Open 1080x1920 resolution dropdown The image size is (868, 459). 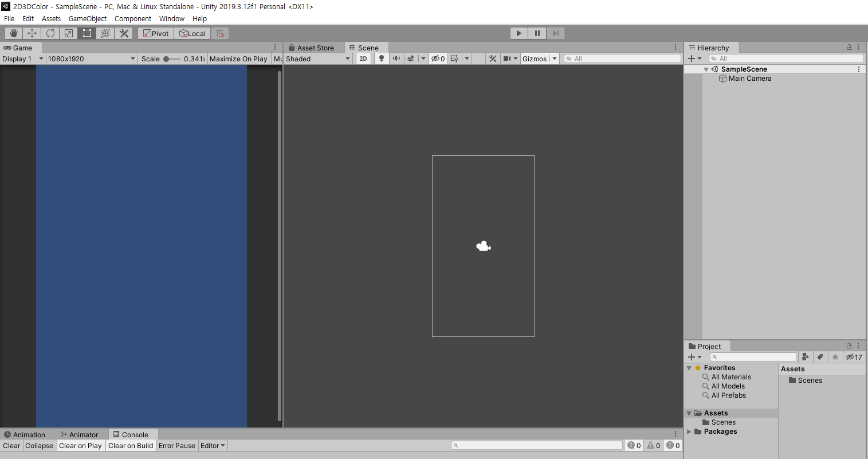[92, 58]
